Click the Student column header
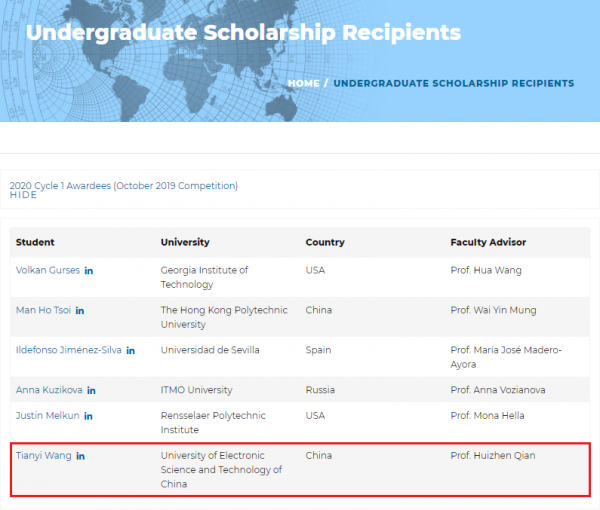Viewport: 600px width, 510px height. coord(35,242)
